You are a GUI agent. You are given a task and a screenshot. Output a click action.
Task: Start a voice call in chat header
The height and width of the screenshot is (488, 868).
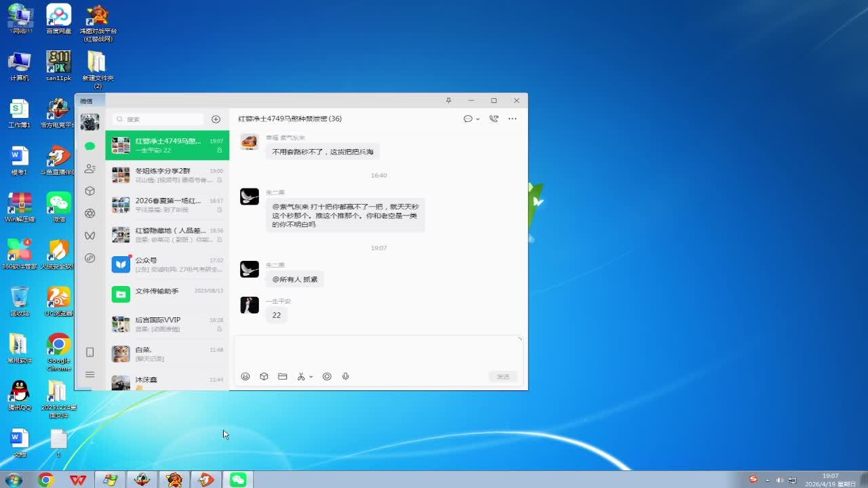point(494,119)
